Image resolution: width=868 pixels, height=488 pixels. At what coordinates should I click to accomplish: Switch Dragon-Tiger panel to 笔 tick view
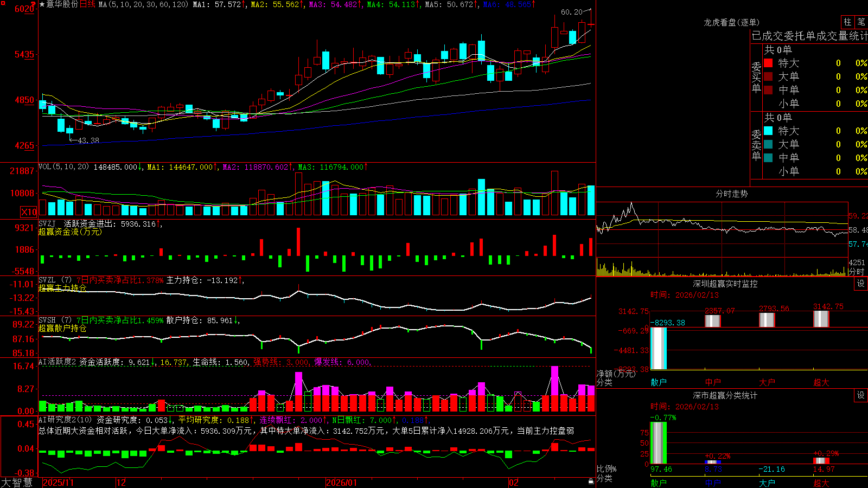click(861, 22)
